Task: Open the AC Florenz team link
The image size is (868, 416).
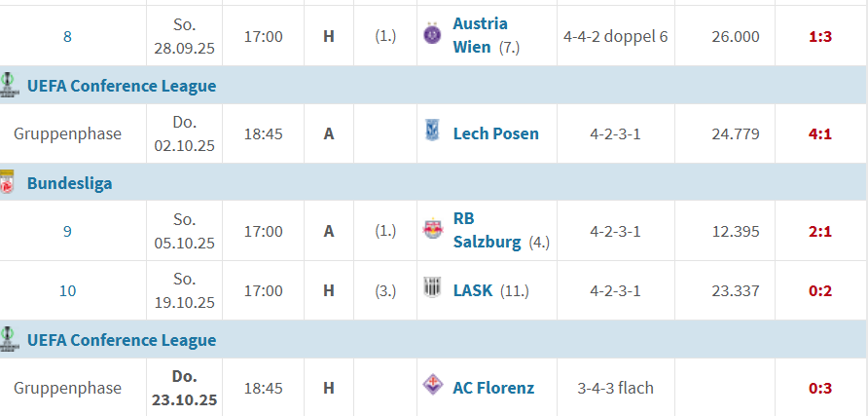Action: click(493, 388)
